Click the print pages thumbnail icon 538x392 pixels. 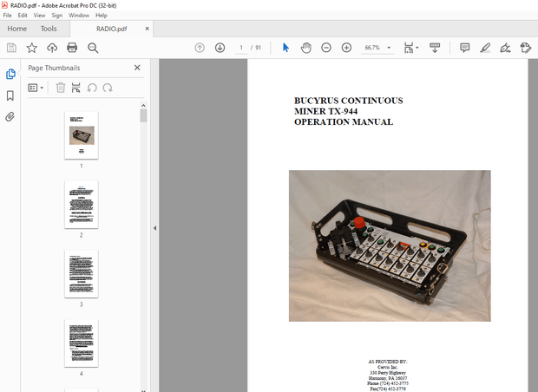tap(75, 88)
